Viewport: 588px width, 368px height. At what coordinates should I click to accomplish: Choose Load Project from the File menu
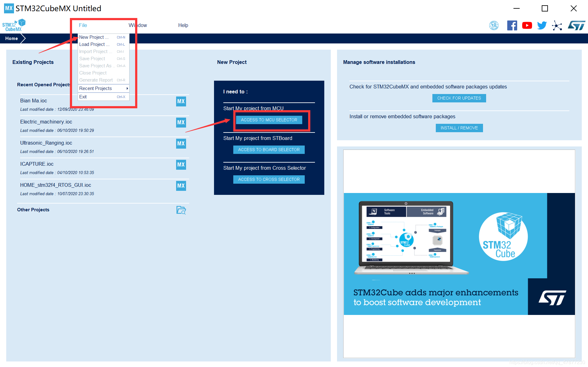[103, 44]
